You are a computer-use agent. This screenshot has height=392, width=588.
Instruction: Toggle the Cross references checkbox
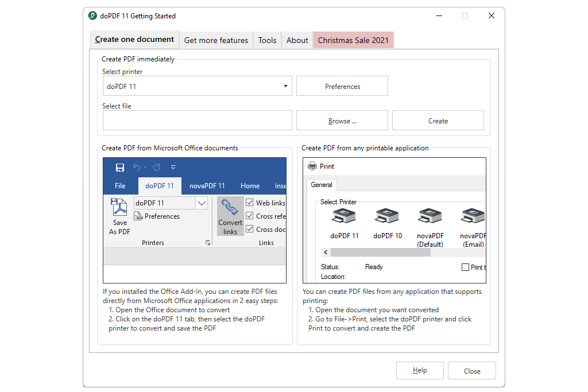click(x=249, y=216)
